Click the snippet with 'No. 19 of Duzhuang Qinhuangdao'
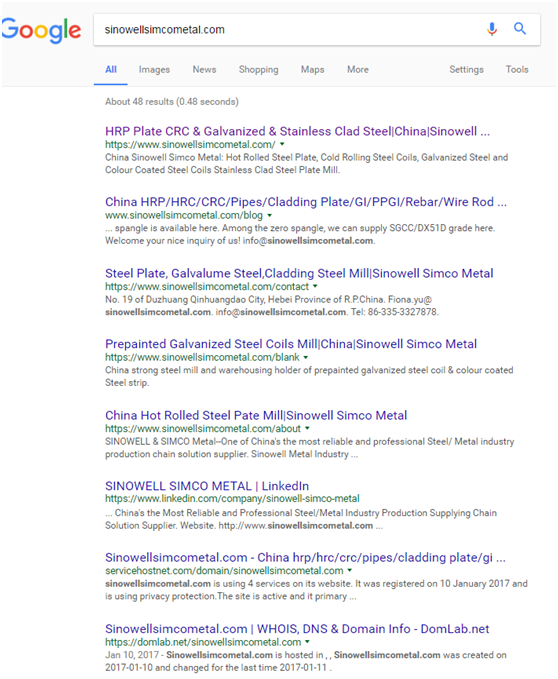 [272, 306]
